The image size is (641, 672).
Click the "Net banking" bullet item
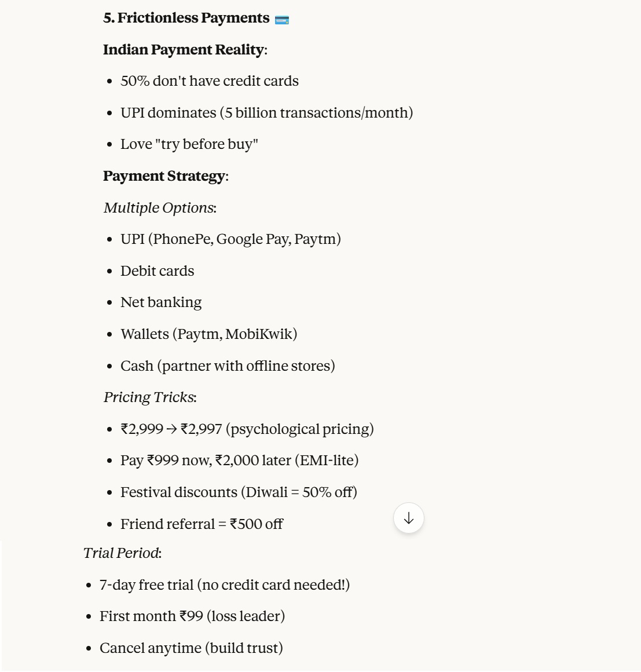tap(161, 302)
